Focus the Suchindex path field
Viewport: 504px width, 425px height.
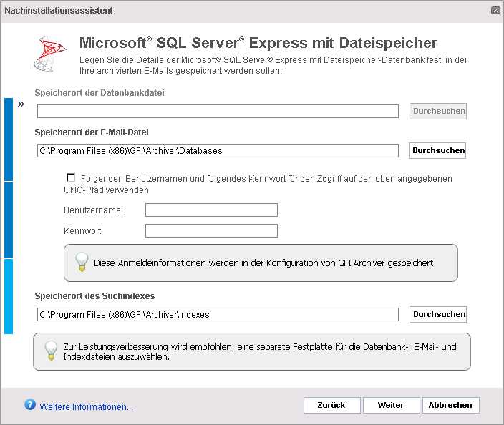click(218, 315)
